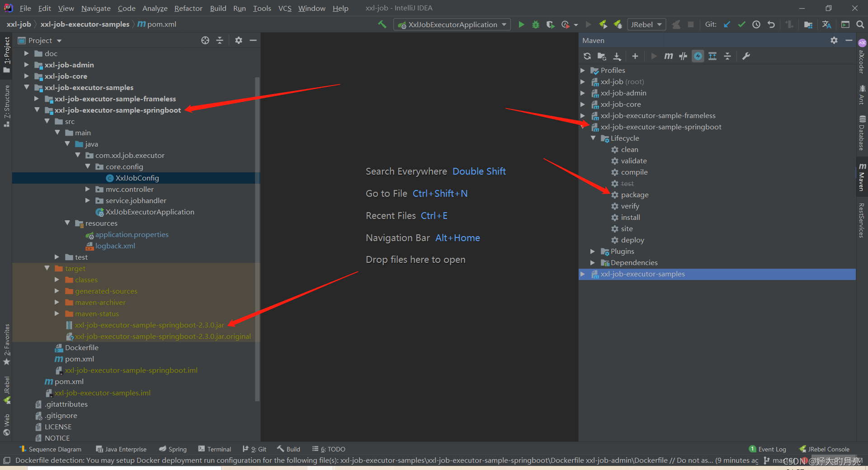Click the Rebel Debug rocket icon
868x470 pixels.
(618, 24)
